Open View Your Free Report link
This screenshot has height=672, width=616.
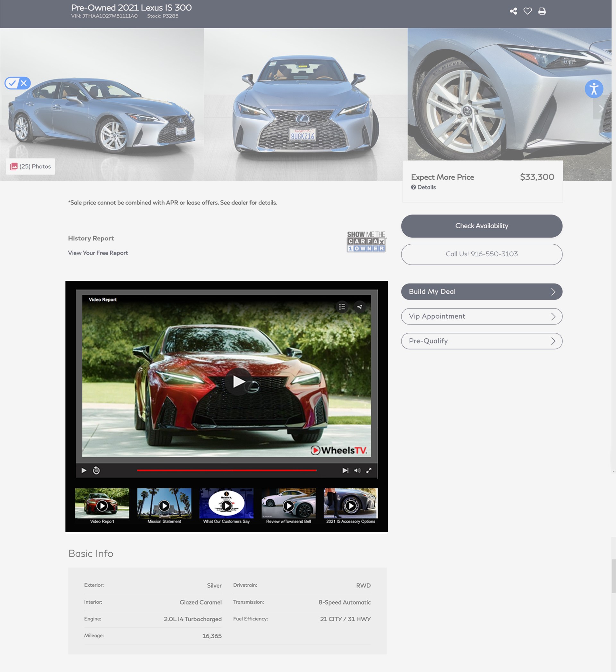pos(98,253)
